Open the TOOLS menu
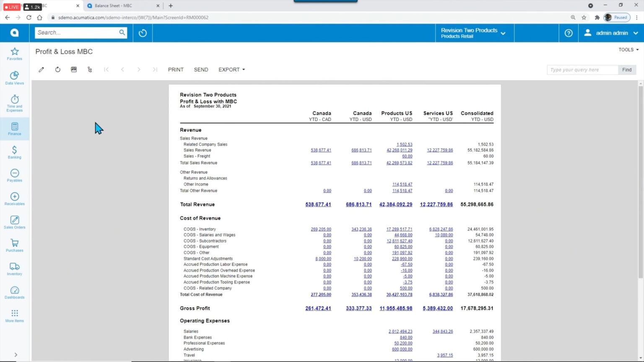Image resolution: width=644 pixels, height=362 pixels. [x=628, y=49]
